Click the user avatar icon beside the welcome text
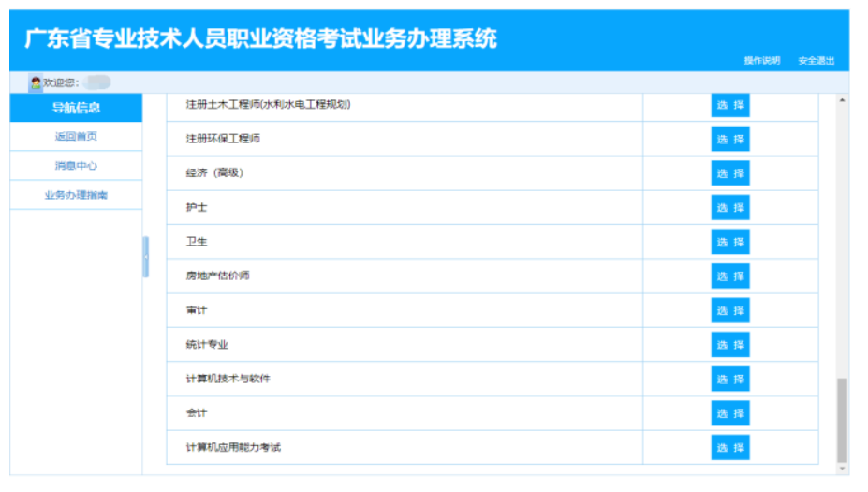 36,82
